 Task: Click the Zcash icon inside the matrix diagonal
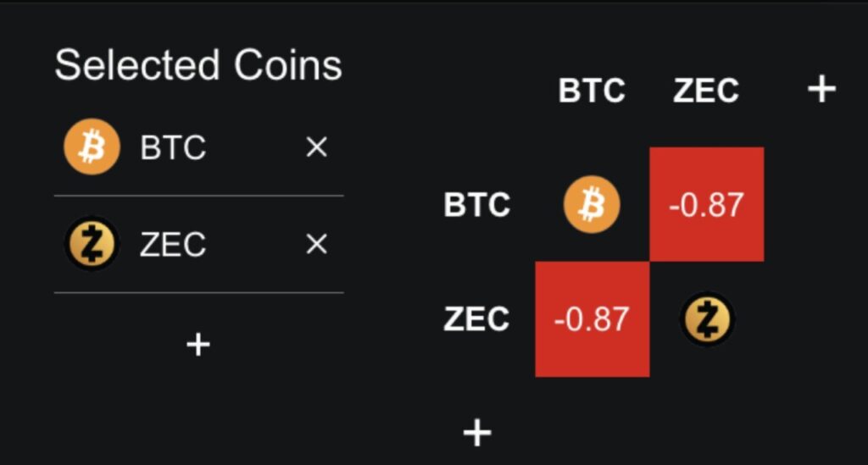[707, 319]
